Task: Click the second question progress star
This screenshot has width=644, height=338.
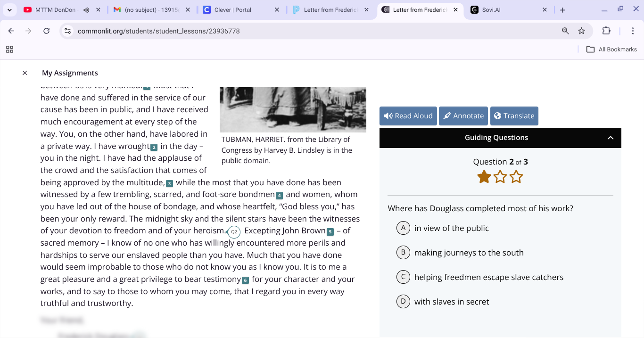Action: (500, 177)
